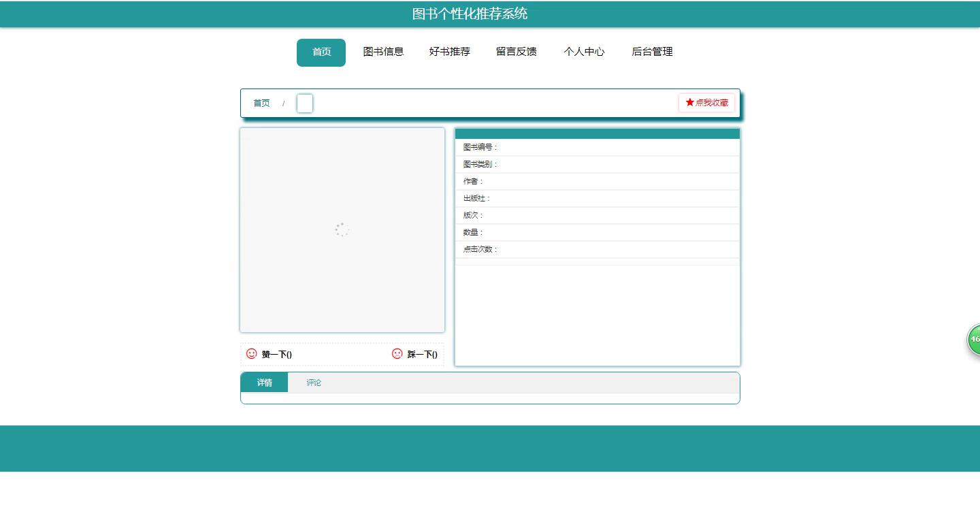Screen dimensions: 980x516
Task: Switch to the 详情 tab
Action: pyautogui.click(x=264, y=383)
